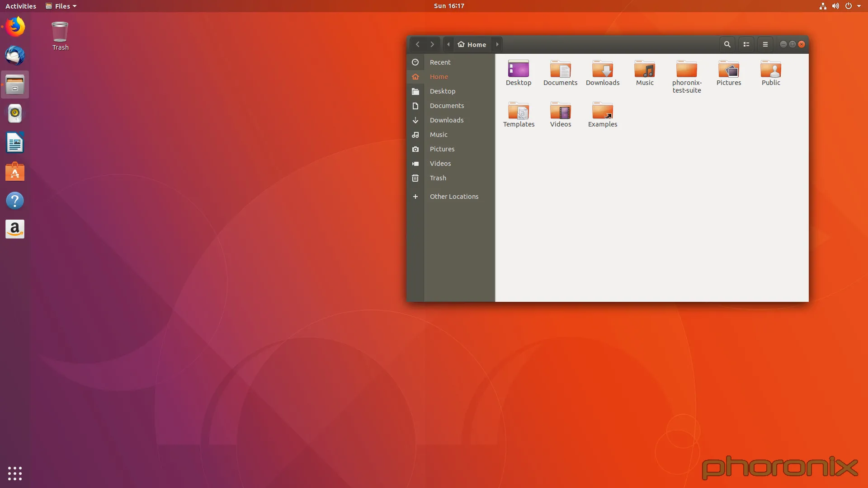Select Home in the sidebar
Viewport: 868px width, 488px height.
[451, 77]
